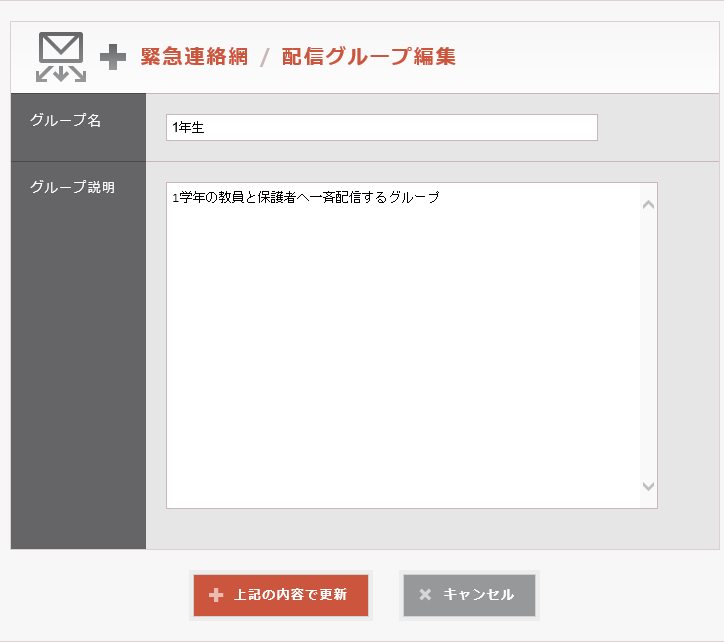Image resolution: width=724 pixels, height=642 pixels.
Task: Click the slash separator in the header
Action: click(x=265, y=58)
